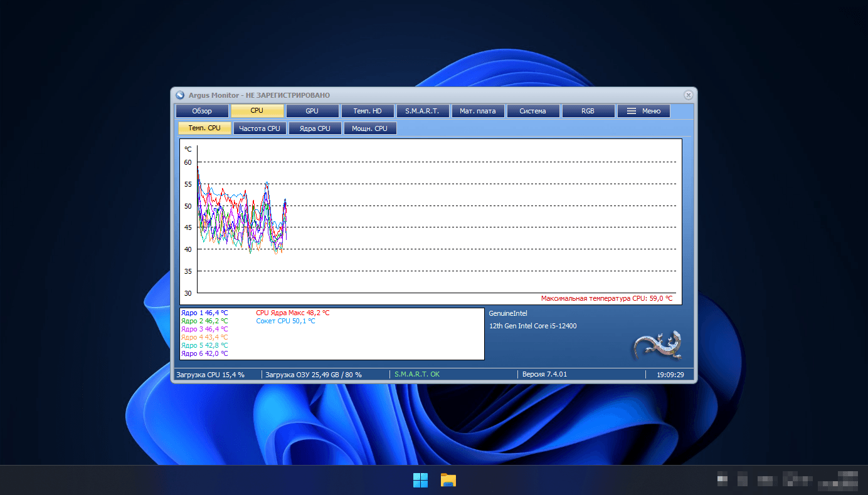Open the Ядра CPU sub-tab

(315, 128)
